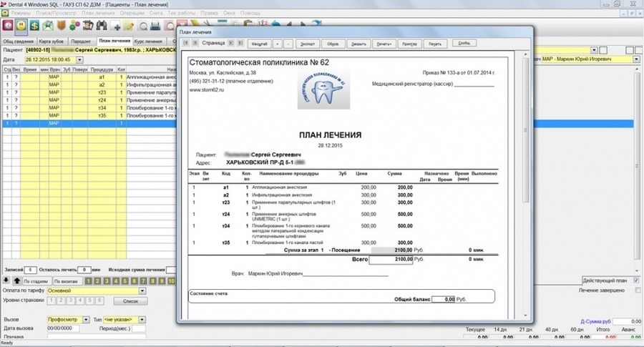Screen dimensions: 644x347
Task: Click the pencil edit note icon
Action: click(x=129, y=26)
